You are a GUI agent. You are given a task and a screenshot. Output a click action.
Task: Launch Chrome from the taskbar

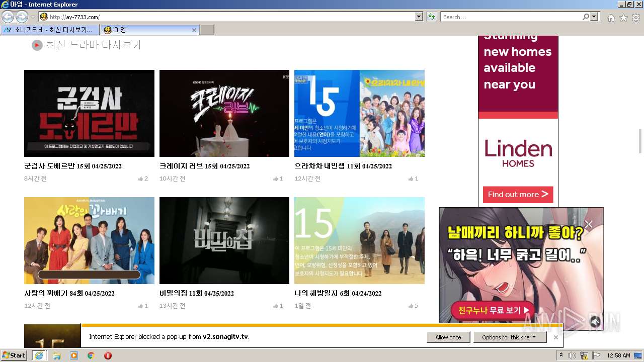(x=91, y=355)
